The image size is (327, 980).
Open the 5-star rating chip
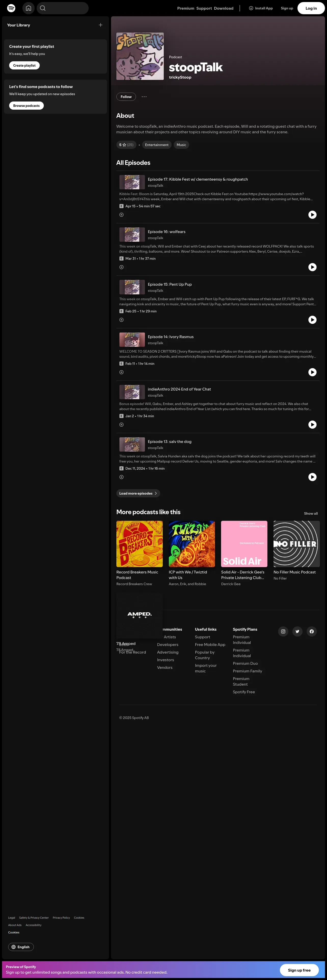[126, 145]
